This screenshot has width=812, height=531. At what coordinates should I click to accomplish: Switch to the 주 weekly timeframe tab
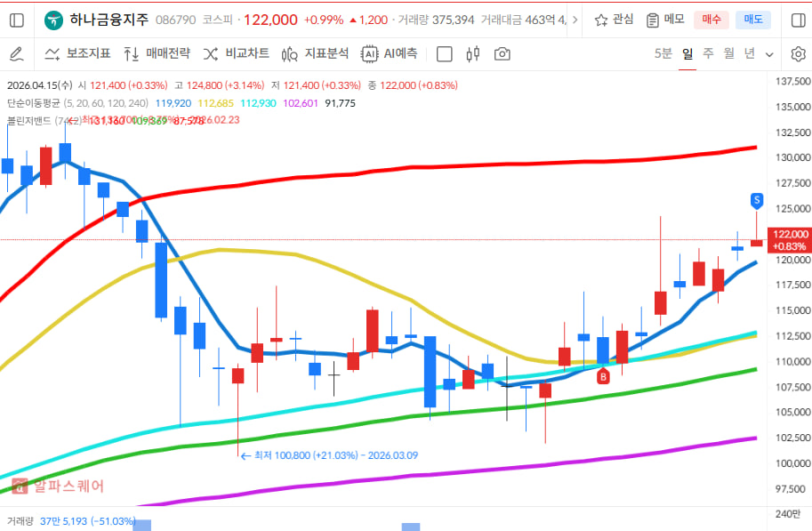pos(709,53)
